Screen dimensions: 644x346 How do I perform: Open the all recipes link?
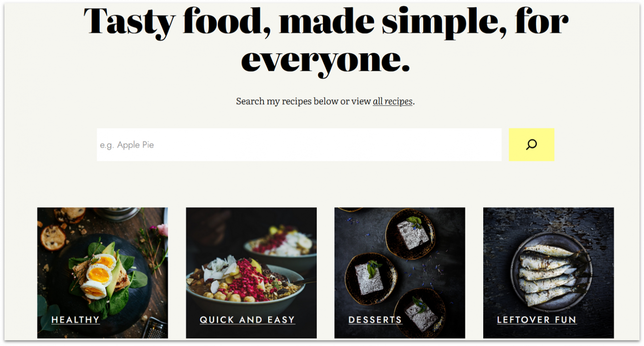392,101
